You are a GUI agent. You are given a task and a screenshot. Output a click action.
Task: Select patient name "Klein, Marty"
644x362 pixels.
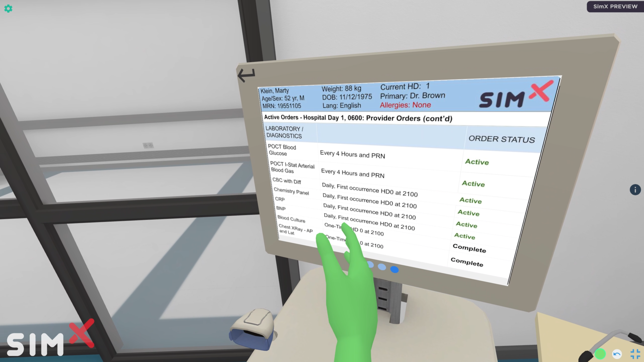(275, 91)
